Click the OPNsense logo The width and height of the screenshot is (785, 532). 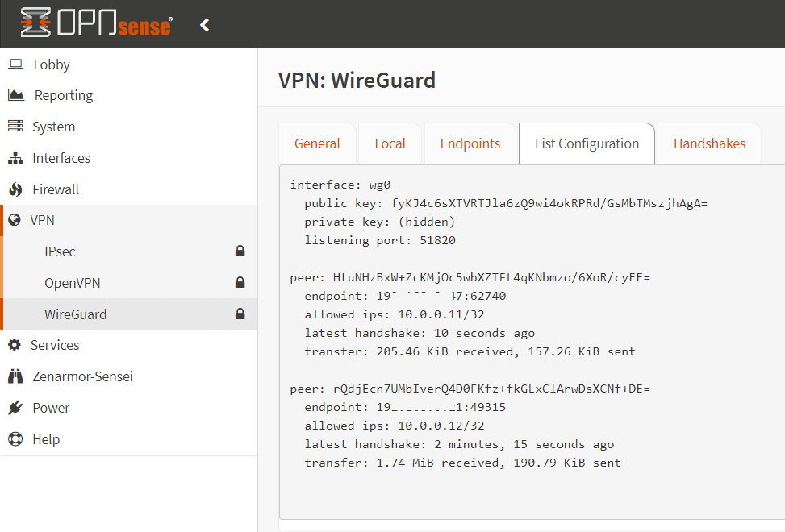click(x=96, y=23)
